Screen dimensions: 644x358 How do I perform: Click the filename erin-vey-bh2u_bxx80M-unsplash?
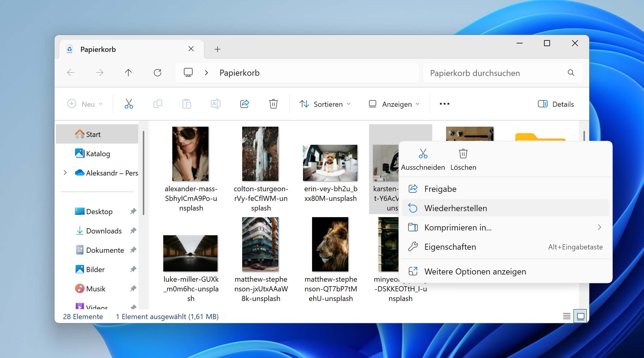point(330,194)
